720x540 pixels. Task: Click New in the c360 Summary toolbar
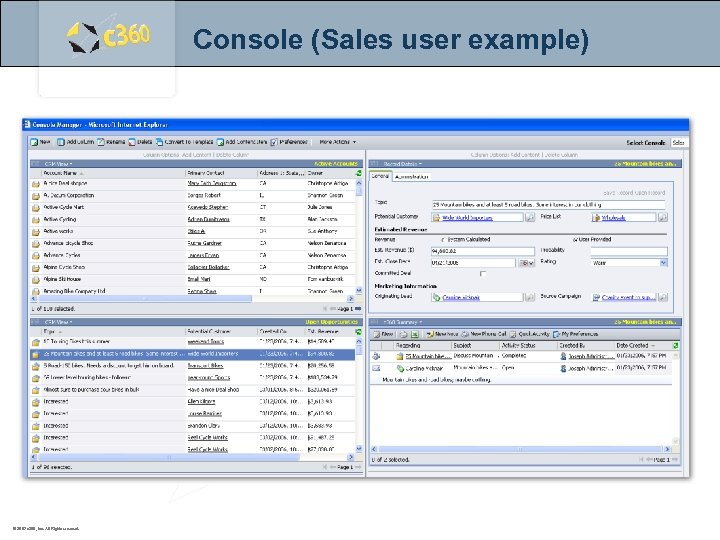click(x=383, y=334)
